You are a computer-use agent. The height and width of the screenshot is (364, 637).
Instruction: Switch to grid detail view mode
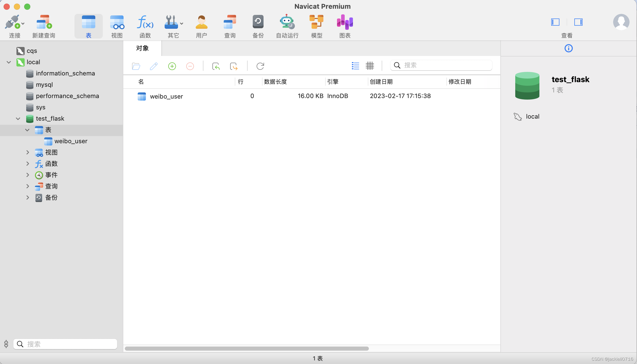tap(370, 66)
